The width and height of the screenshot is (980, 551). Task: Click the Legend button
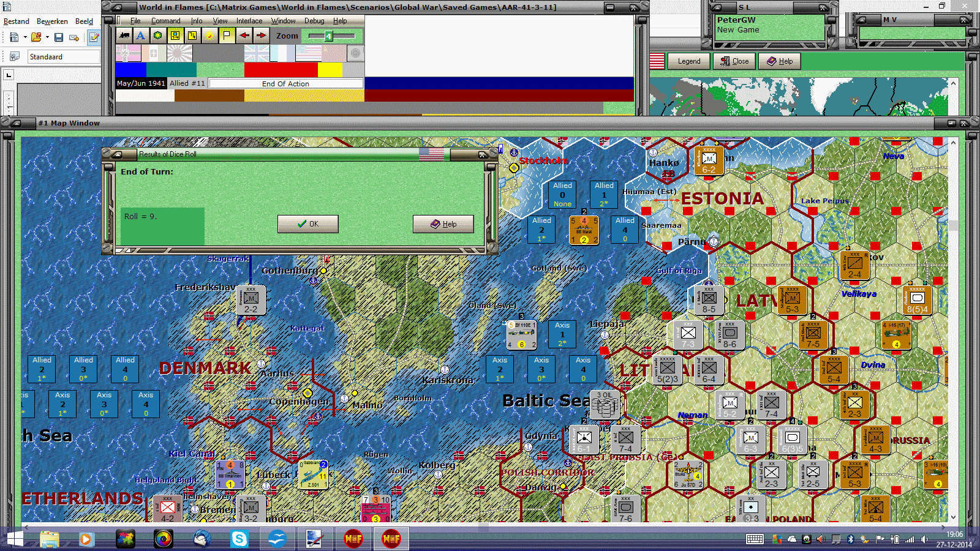[x=689, y=61]
